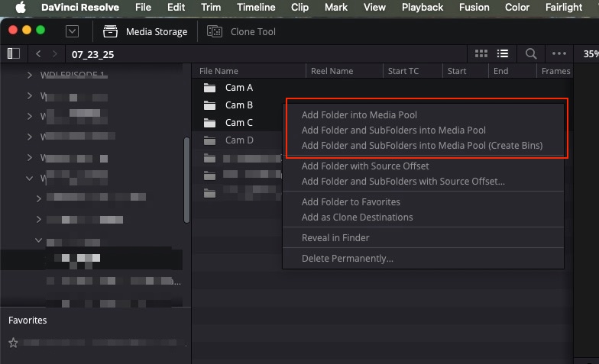Open the search magnifier
Screen dimensions: 599x364
tap(531, 53)
